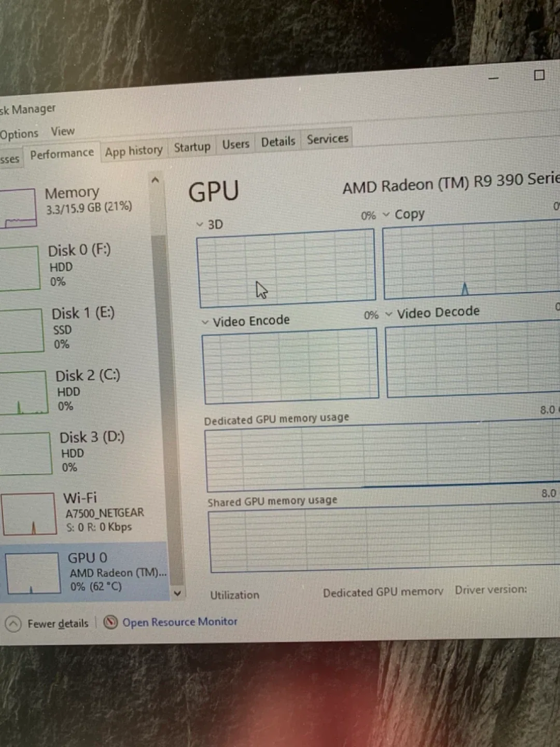Open the Video Encode dropdown
The width and height of the screenshot is (560, 747).
pos(205,321)
